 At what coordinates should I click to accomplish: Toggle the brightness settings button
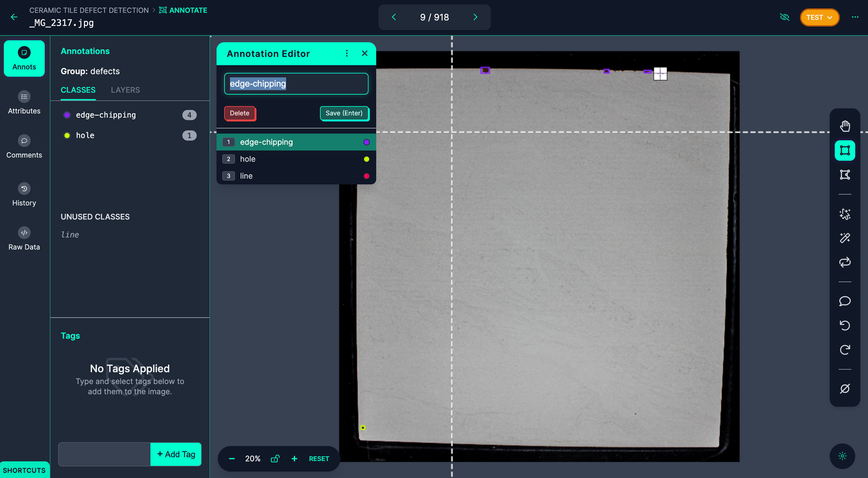842,456
